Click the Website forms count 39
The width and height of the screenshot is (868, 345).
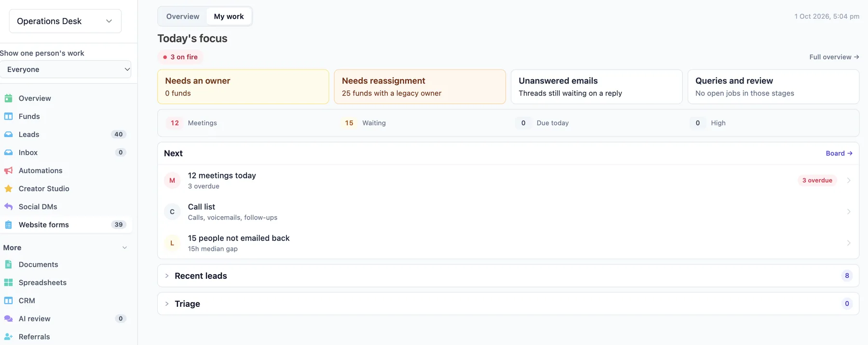(119, 225)
